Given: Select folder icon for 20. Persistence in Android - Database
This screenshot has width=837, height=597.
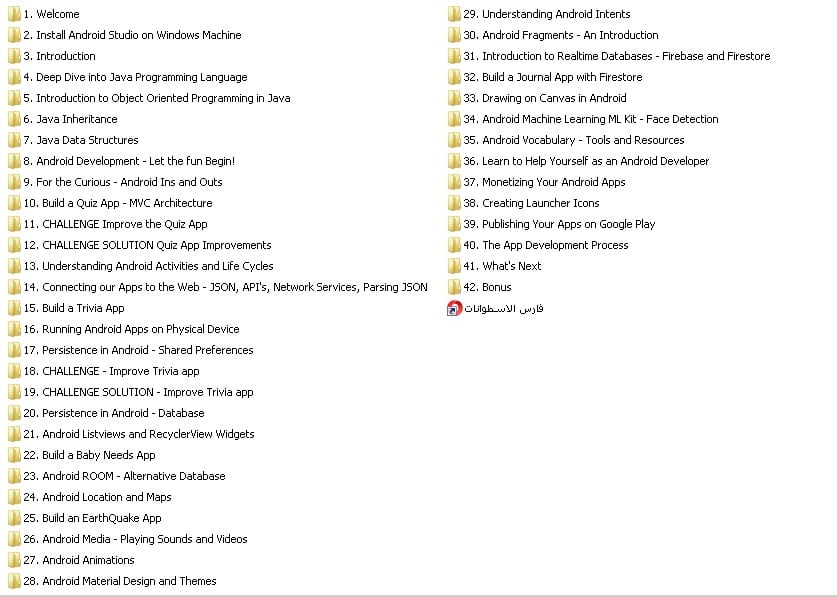Looking at the screenshot, I should (14, 413).
